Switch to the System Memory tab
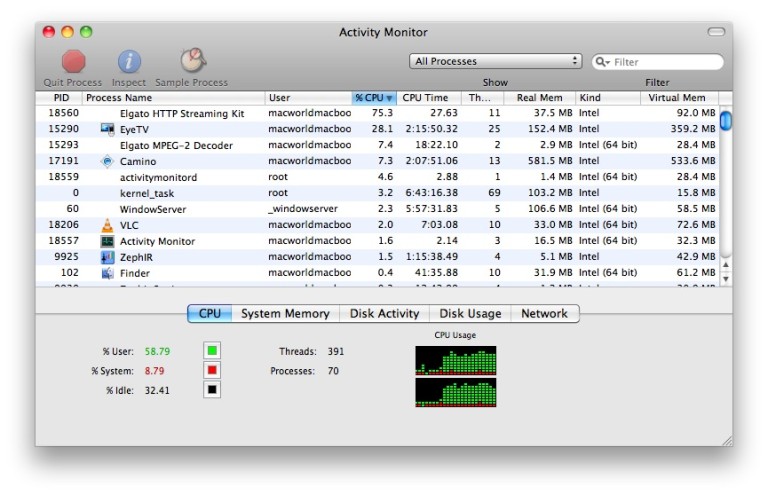The width and height of the screenshot is (768, 495). coord(285,313)
